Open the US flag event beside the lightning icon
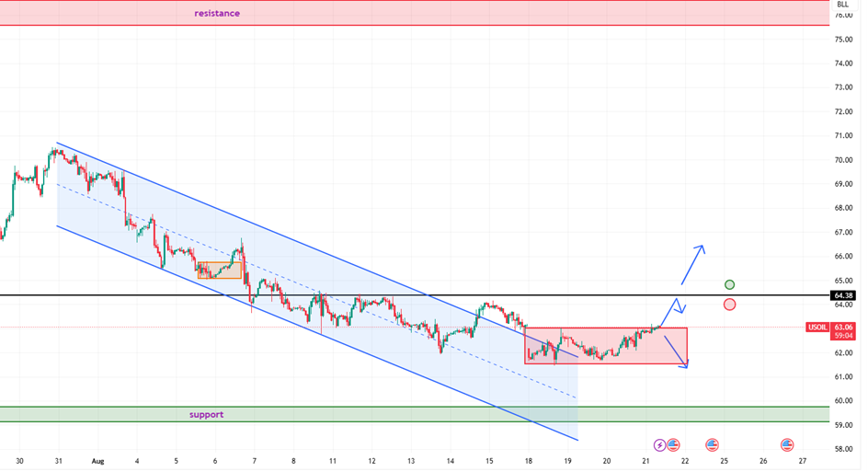The width and height of the screenshot is (868, 472). coord(673,444)
